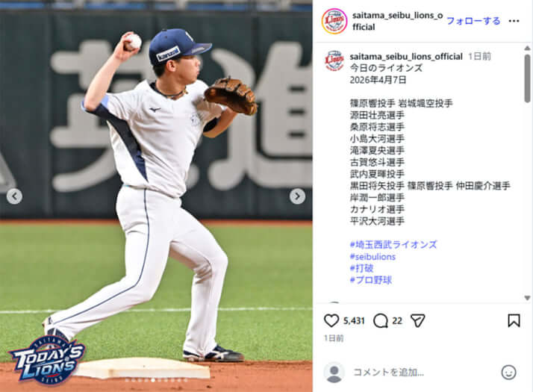Viewport: 533px width, 392px height.
Task: Like the post with heart icon
Action: click(x=331, y=320)
